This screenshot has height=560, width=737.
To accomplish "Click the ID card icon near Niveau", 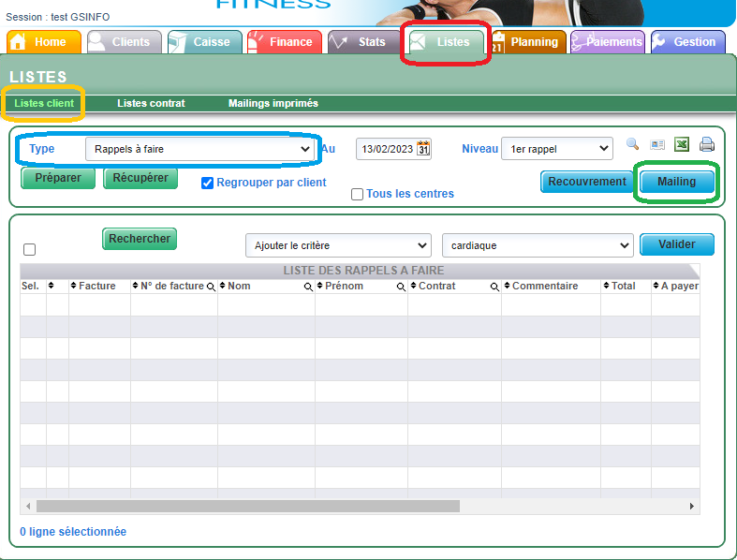I will coord(657,144).
